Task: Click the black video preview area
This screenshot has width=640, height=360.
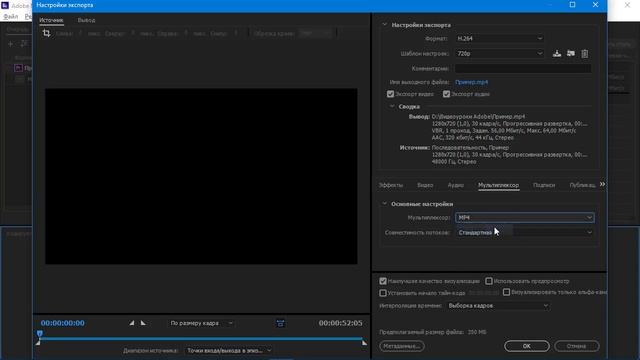Action: (201, 176)
